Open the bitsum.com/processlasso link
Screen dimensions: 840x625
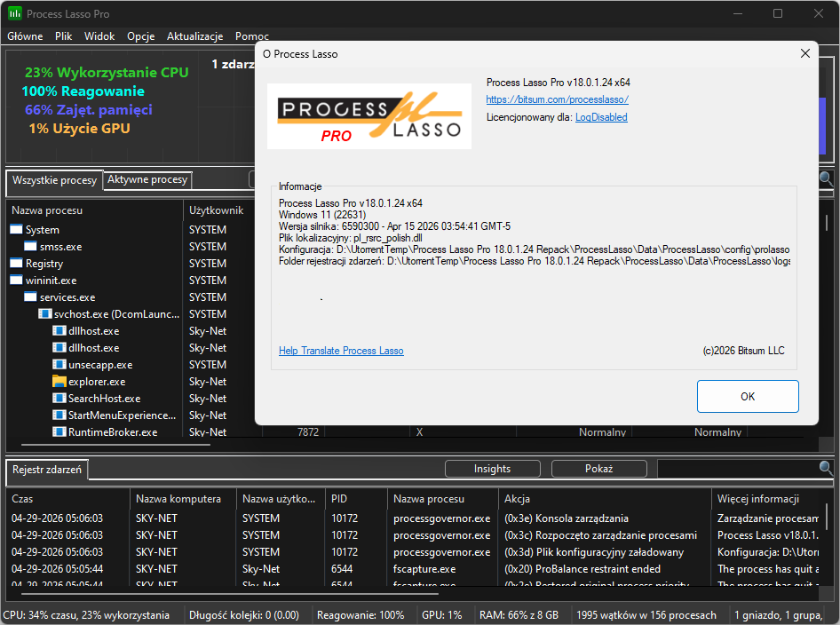point(557,99)
